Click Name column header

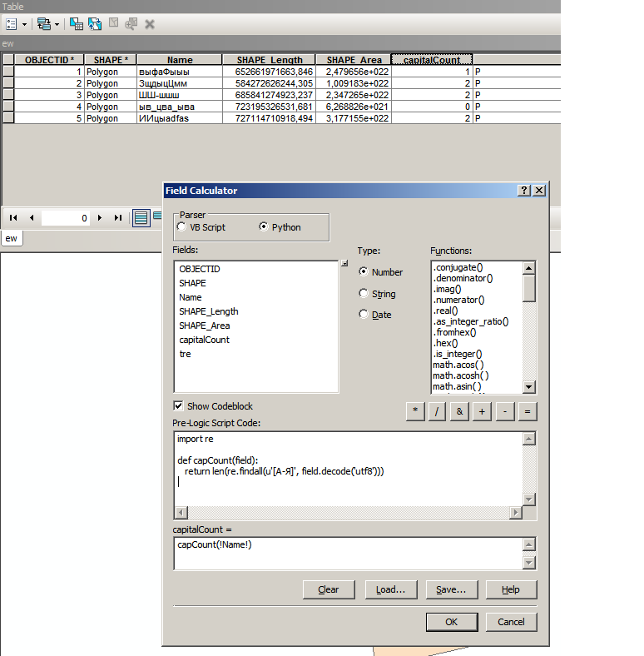(180, 60)
